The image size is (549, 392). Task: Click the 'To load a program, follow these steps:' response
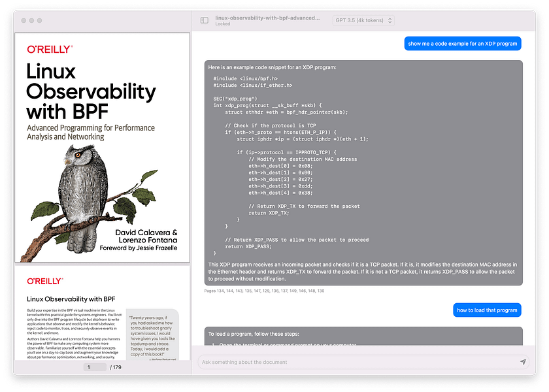pos(254,334)
